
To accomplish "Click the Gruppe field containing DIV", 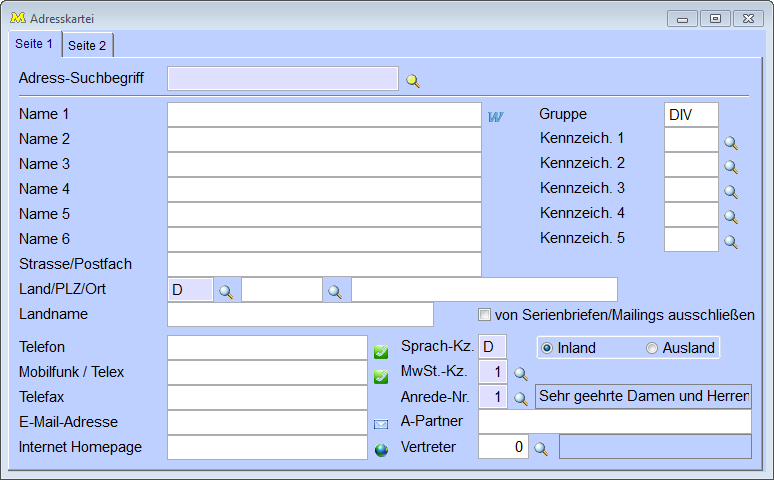I will click(691, 114).
